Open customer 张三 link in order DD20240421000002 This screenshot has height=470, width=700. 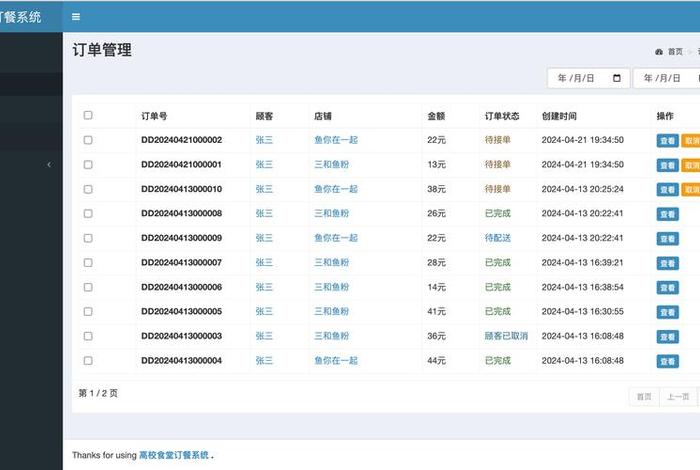click(x=264, y=140)
